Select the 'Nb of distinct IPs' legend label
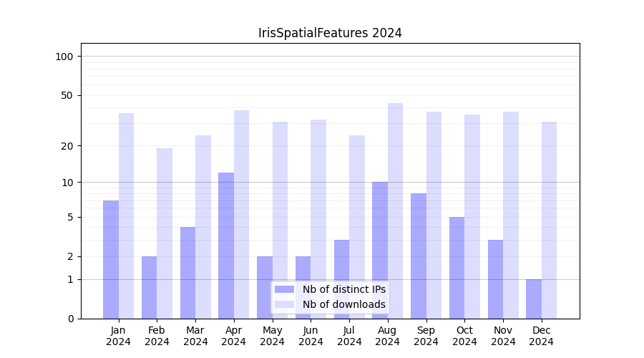 click(343, 289)
